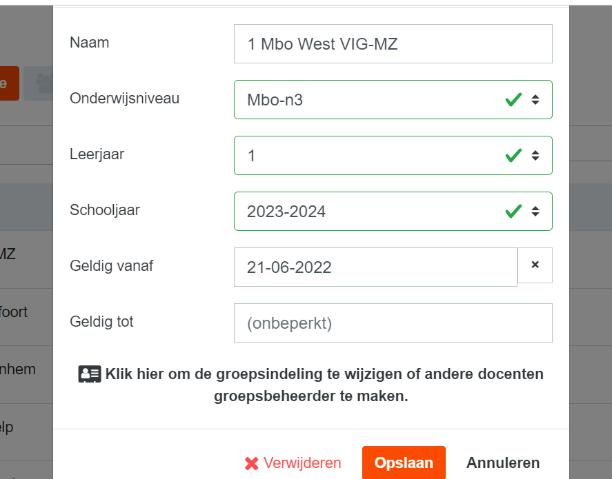The height and width of the screenshot is (479, 612).
Task: Click the green checkmark in Onderwijsniveau
Action: tap(515, 100)
